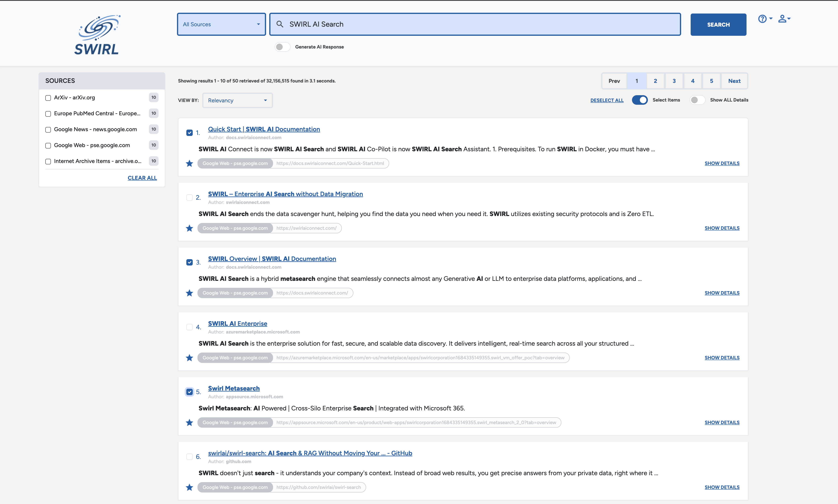838x504 pixels.
Task: Click the CLEAR ALL sources link
Action: coord(142,178)
